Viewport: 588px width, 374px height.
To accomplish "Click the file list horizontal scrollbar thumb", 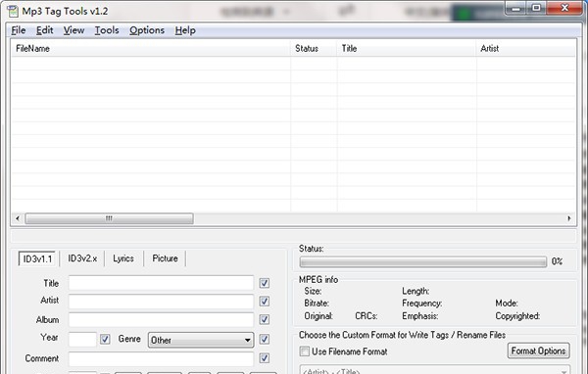I will [x=109, y=218].
